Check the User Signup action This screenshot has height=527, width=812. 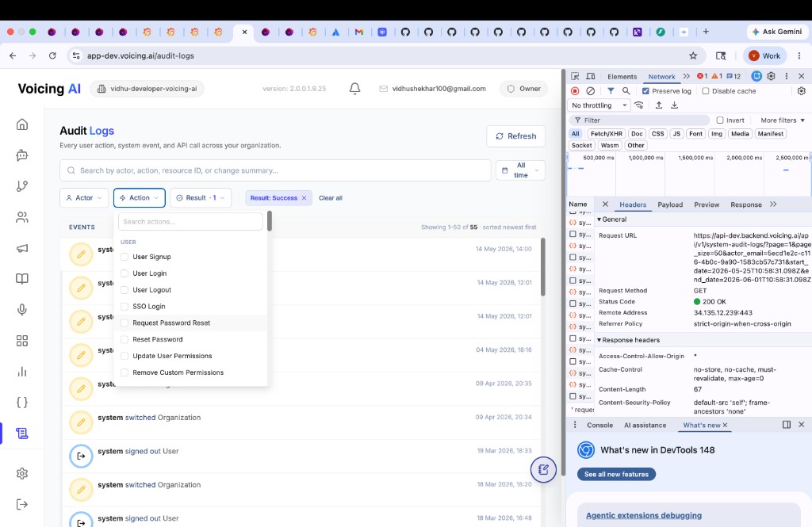pyautogui.click(x=124, y=257)
